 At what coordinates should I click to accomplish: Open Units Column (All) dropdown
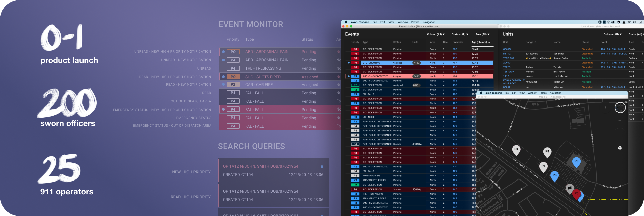pyautogui.click(x=612, y=34)
